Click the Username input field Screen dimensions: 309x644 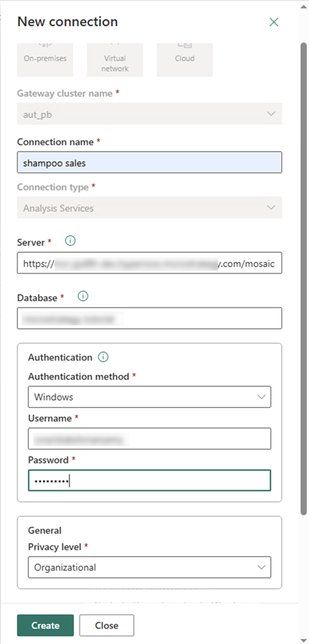(150, 438)
